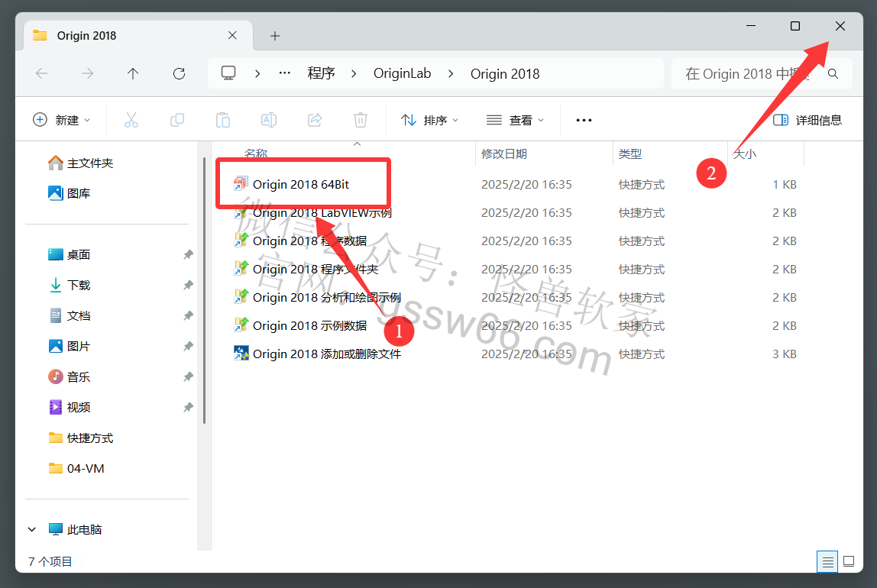Add a new tab
Viewport: 877px width, 588px height.
tap(274, 36)
